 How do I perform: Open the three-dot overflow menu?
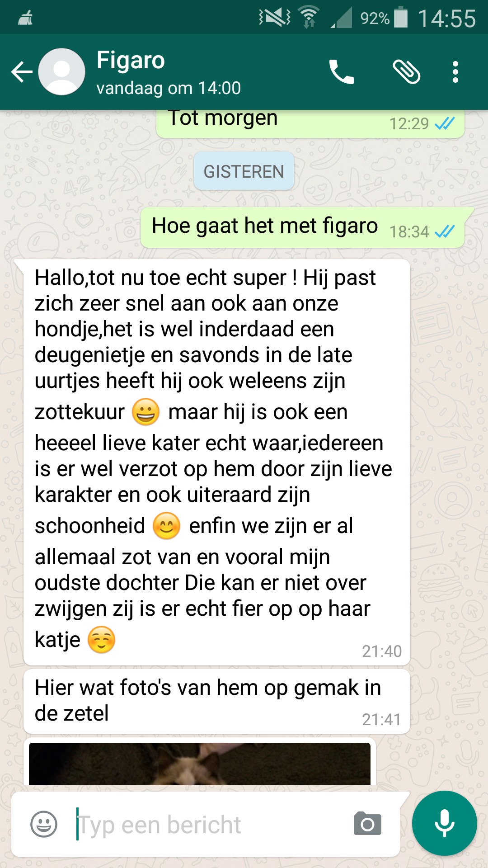[x=455, y=72]
